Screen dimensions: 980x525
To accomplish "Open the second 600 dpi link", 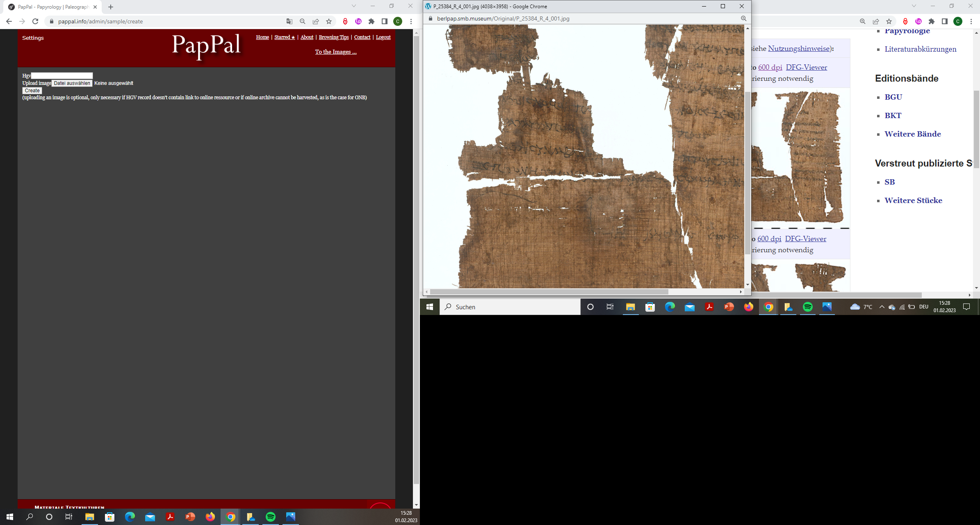I will (x=769, y=239).
